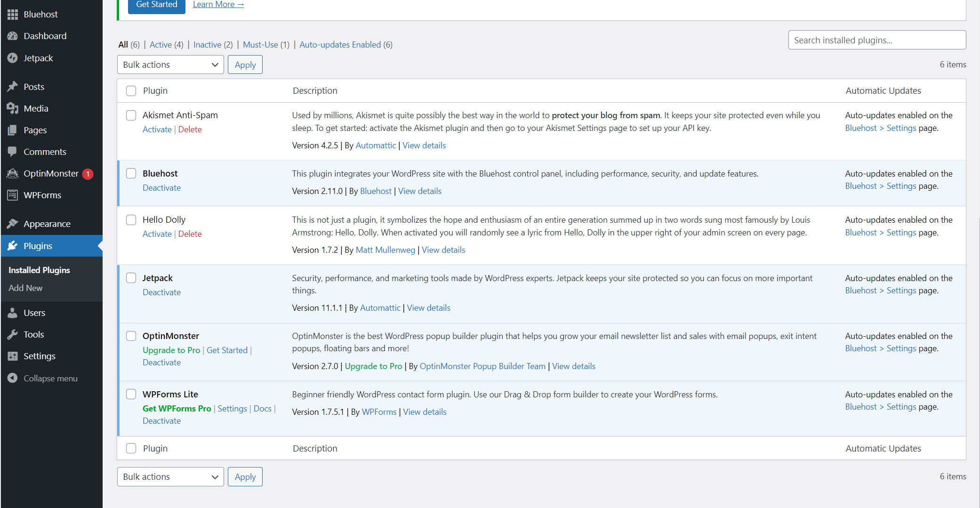This screenshot has width=980, height=508.
Task: Delete the Akismet Anti-Spam plugin
Action: click(190, 129)
